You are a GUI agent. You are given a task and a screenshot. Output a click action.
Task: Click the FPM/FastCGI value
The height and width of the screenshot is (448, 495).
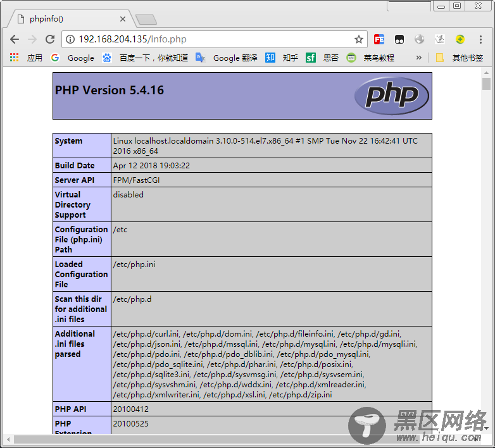136,180
